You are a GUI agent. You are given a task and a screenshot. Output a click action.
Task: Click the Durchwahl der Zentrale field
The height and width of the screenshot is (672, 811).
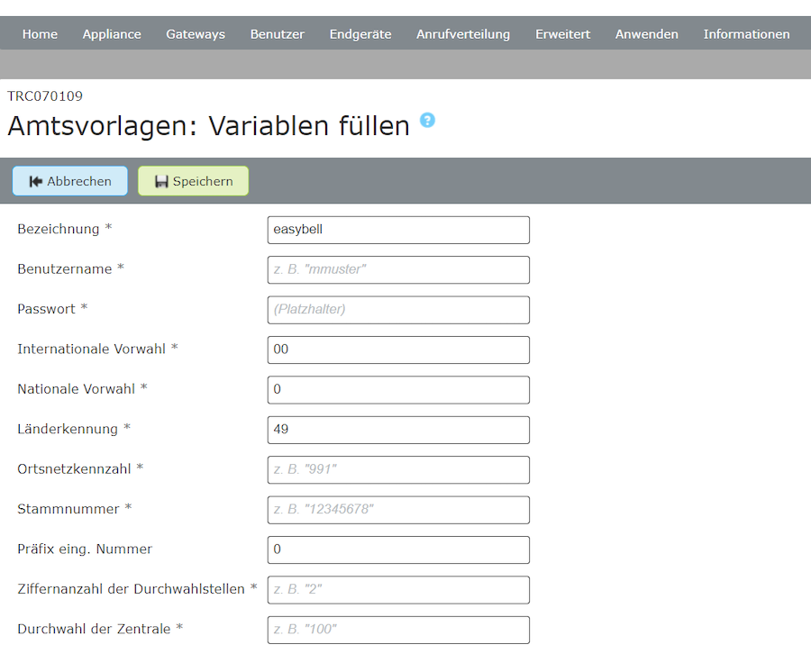398,630
